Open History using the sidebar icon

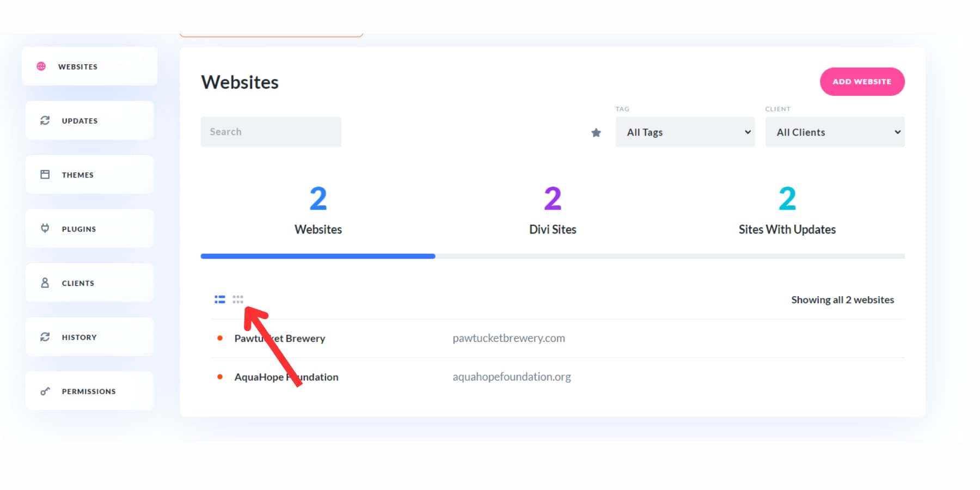[45, 336]
